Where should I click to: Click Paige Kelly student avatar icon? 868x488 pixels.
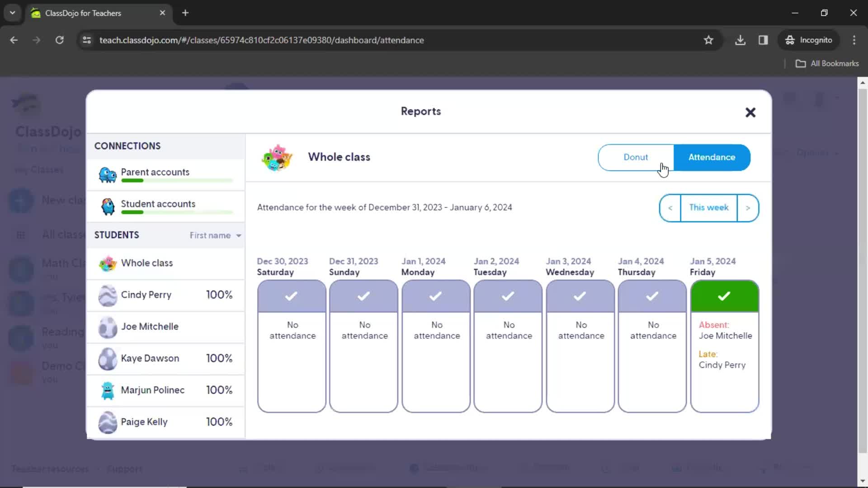point(106,421)
